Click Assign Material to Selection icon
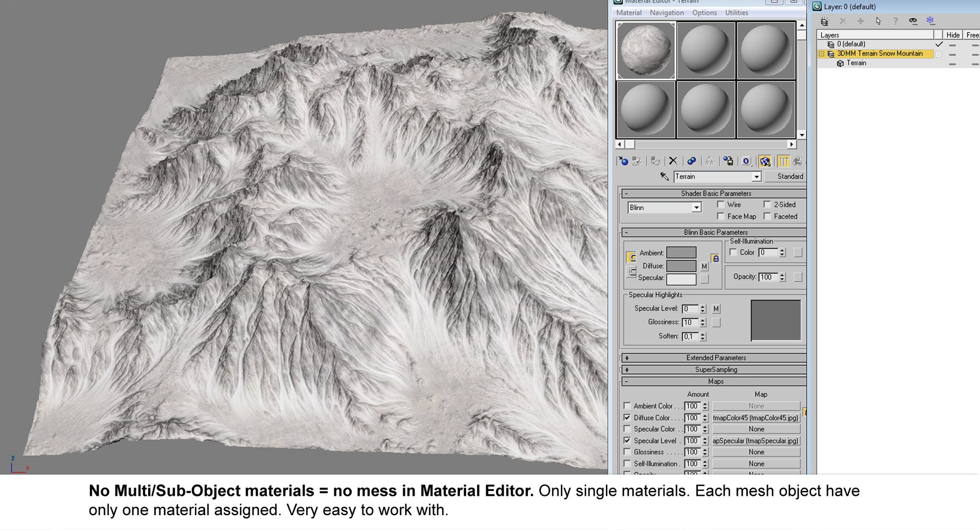Image resolution: width=980 pixels, height=530 pixels. click(x=655, y=161)
